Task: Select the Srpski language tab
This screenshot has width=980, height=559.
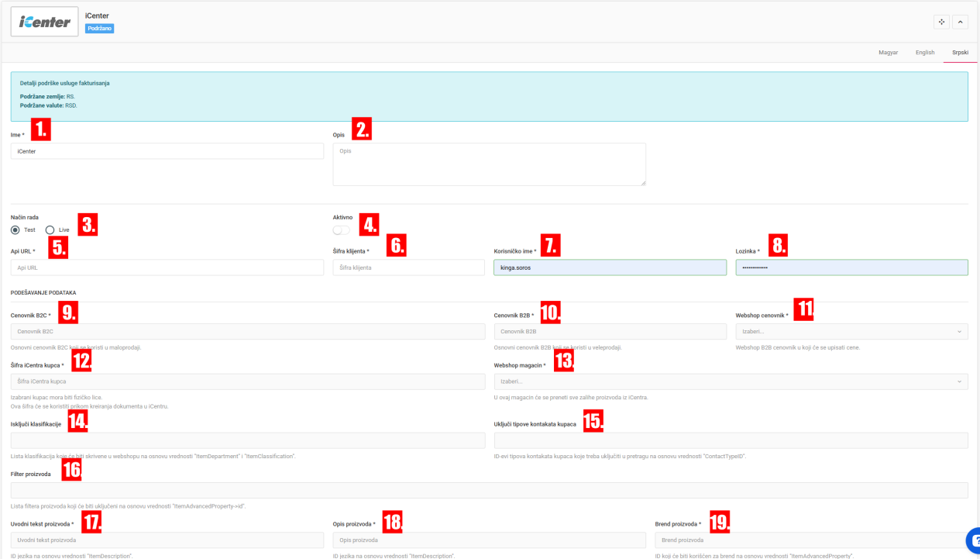Action: click(x=960, y=53)
